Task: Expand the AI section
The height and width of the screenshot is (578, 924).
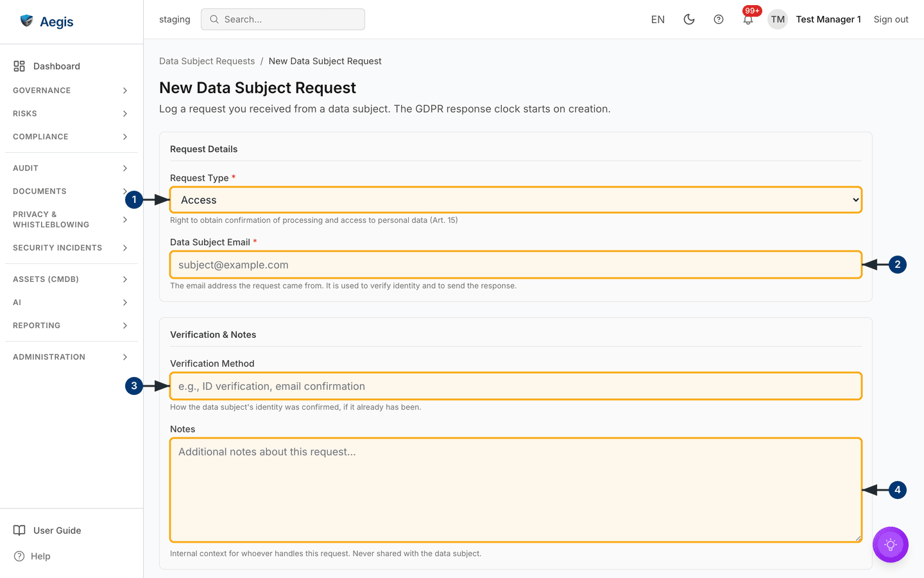Action: pos(71,302)
